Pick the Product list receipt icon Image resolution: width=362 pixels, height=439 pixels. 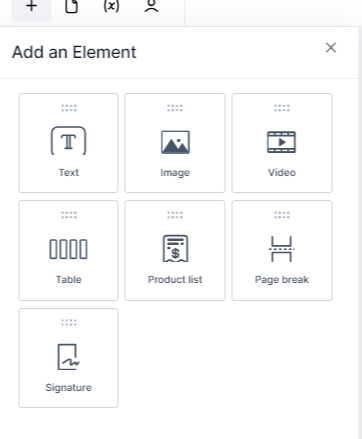tap(175, 249)
